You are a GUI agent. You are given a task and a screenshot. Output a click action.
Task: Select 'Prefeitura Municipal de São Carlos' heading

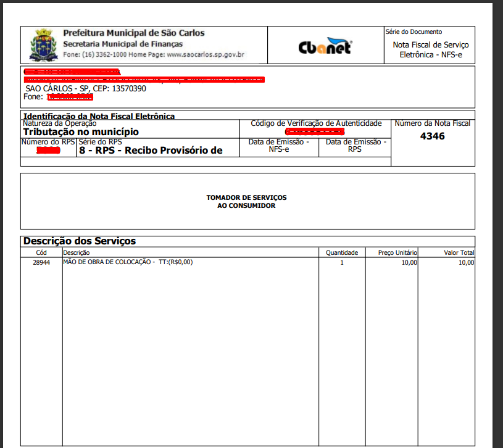click(x=134, y=33)
